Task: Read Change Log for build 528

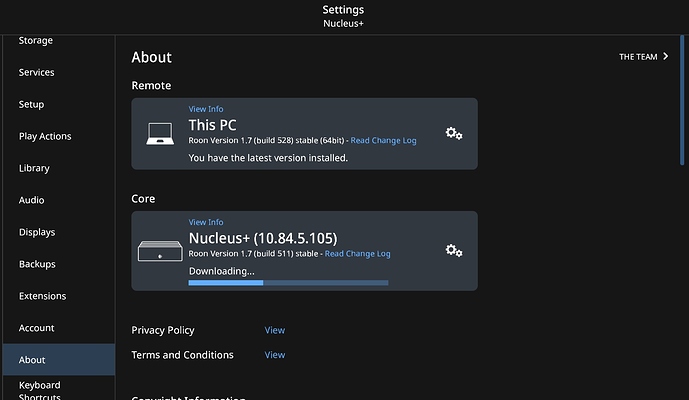Action: [383, 140]
